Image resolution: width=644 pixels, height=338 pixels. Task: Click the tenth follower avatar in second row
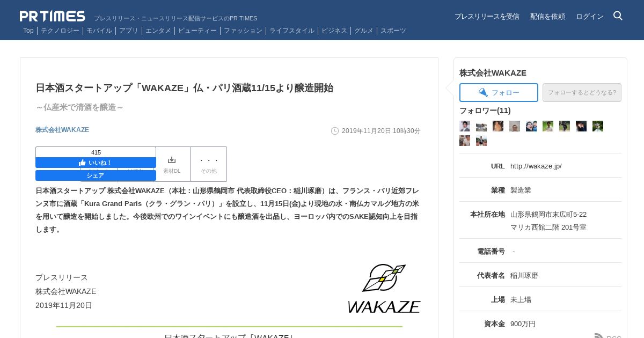pos(465,141)
